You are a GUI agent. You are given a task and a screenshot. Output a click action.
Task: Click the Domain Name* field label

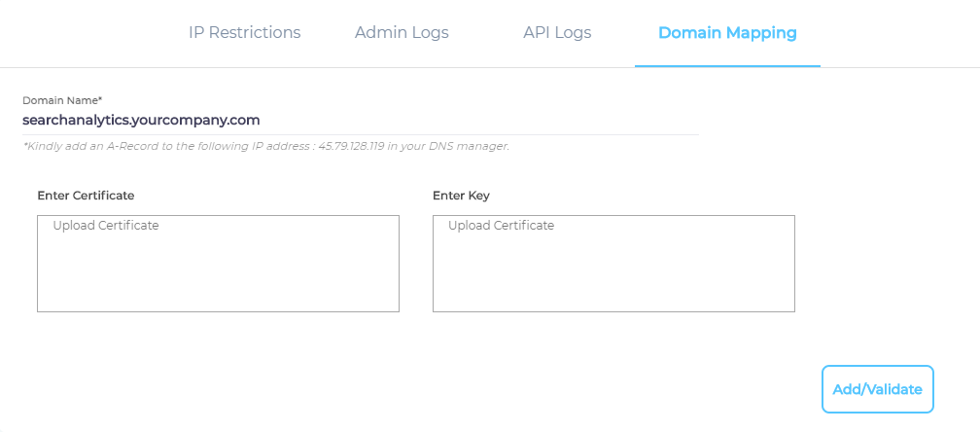point(62,100)
